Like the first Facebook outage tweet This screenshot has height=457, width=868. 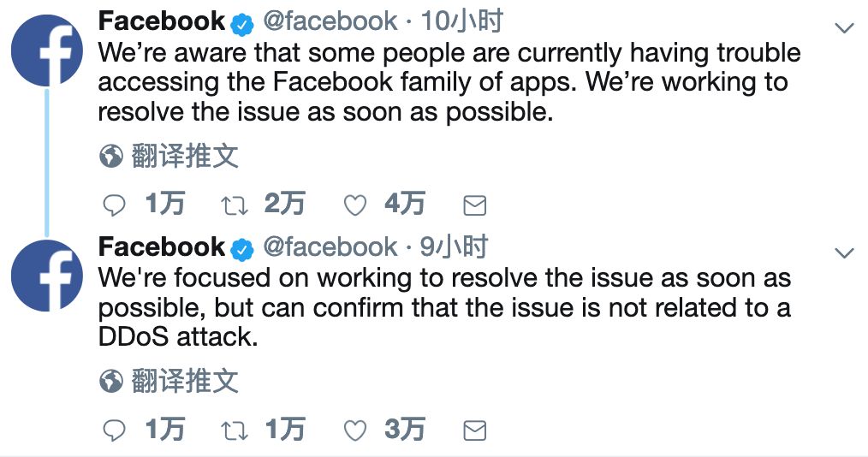pyautogui.click(x=354, y=205)
